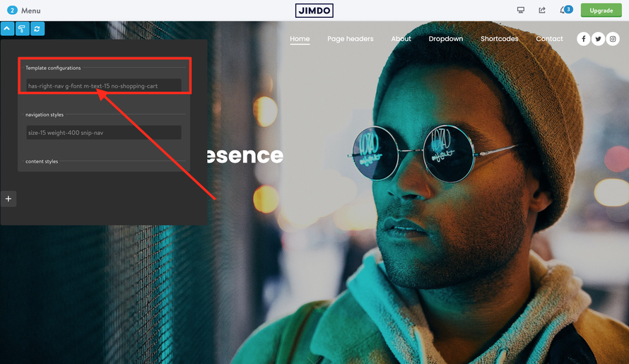This screenshot has width=629, height=364.
Task: Open Contact page
Action: [x=549, y=39]
